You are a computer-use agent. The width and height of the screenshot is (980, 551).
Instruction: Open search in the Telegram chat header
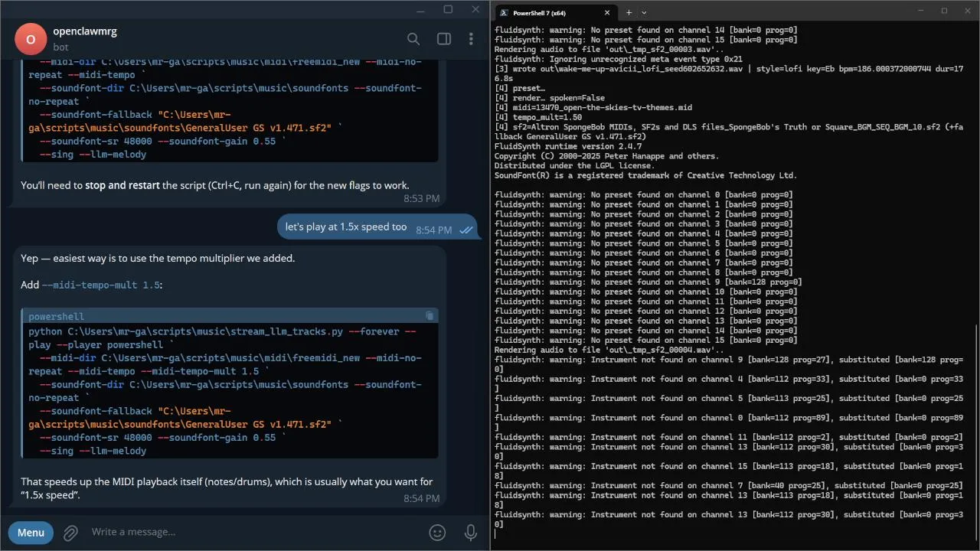pos(413,39)
